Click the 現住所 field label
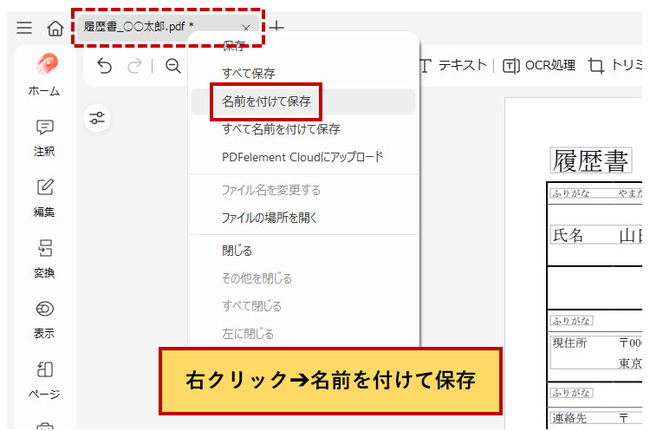The width and height of the screenshot is (650, 431). [x=570, y=343]
